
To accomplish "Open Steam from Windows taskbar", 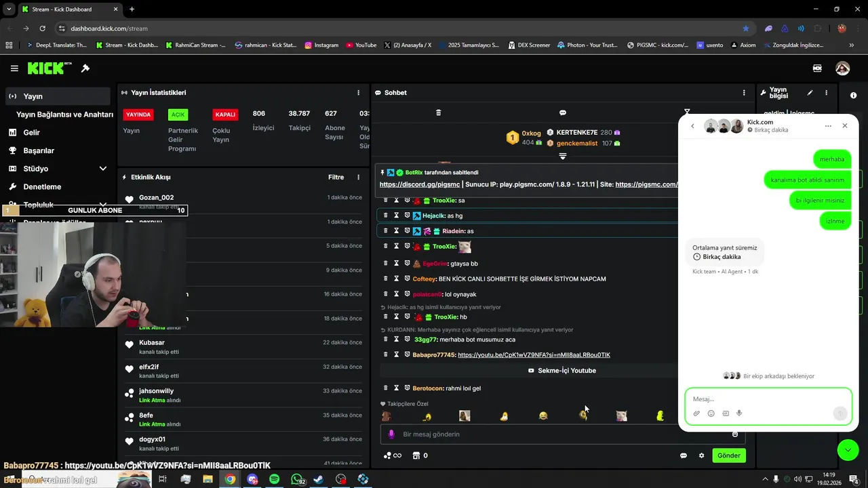I will tap(319, 479).
